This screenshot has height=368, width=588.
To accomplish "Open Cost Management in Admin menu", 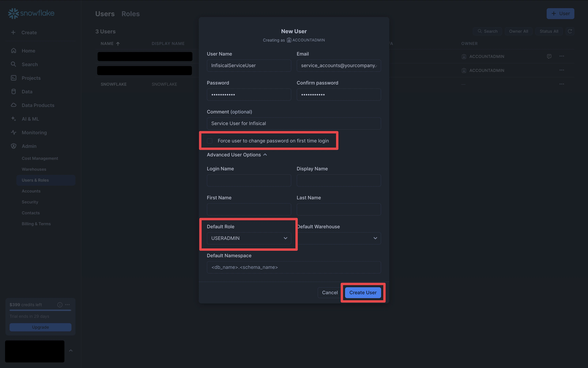I will click(x=40, y=158).
